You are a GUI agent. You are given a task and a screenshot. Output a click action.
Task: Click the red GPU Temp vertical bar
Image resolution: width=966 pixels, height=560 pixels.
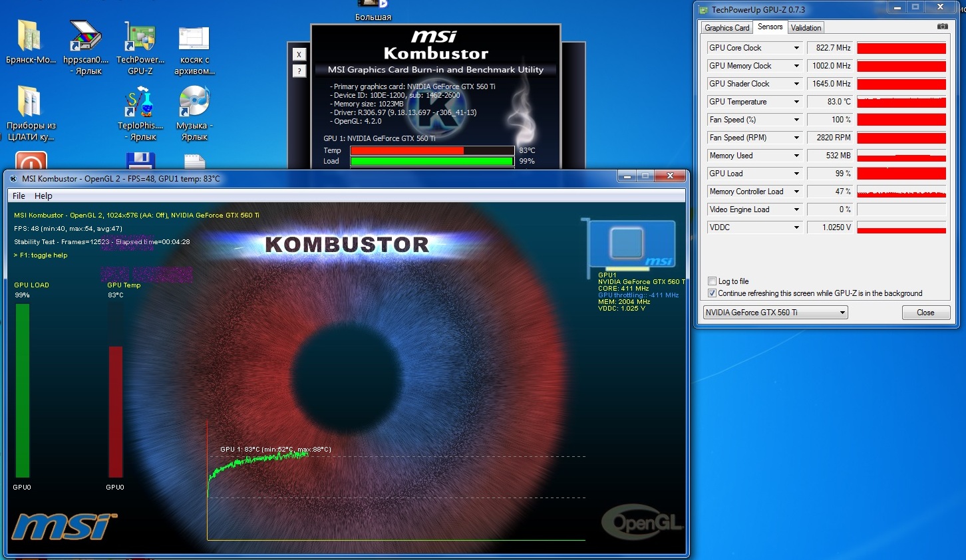point(116,412)
